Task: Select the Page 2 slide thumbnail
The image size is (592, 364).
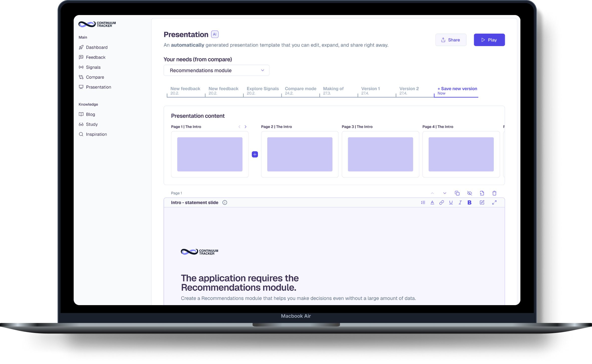Action: [x=300, y=154]
